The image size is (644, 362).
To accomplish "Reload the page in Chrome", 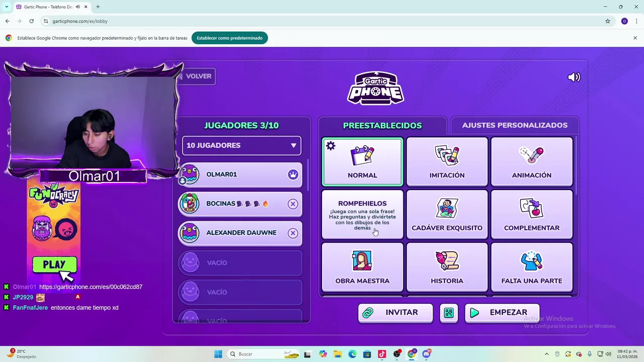I will tap(31, 21).
